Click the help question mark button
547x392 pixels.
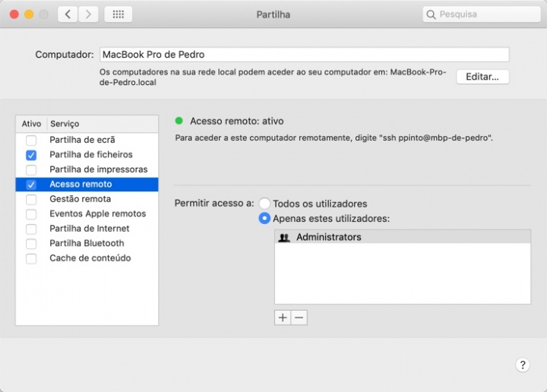tap(523, 365)
